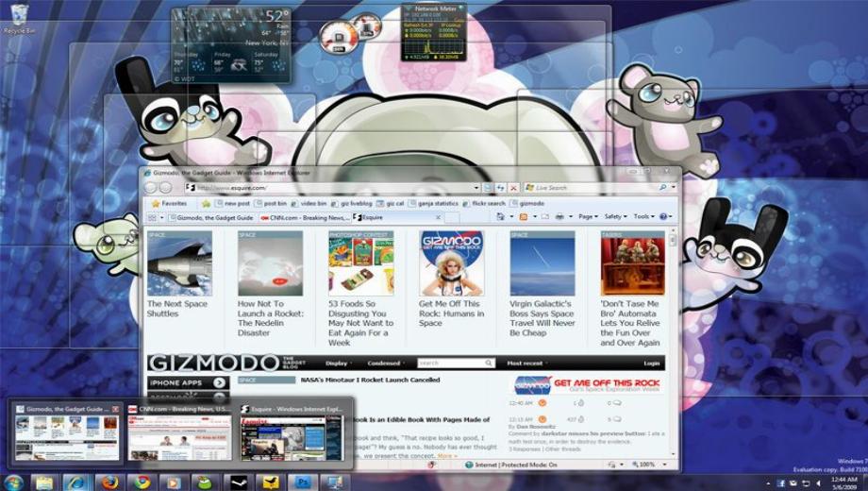
Task: Open the Live Search provider dropdown
Action: pos(673,188)
